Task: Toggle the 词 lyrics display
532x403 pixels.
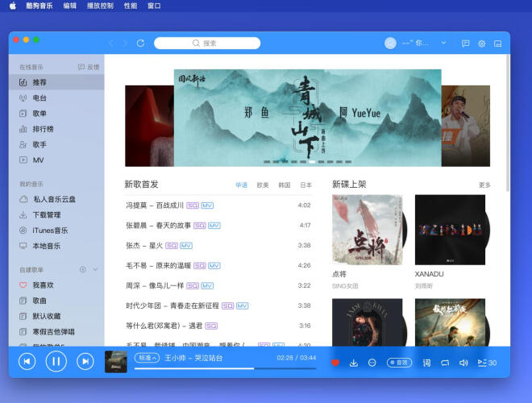Action: 427,363
